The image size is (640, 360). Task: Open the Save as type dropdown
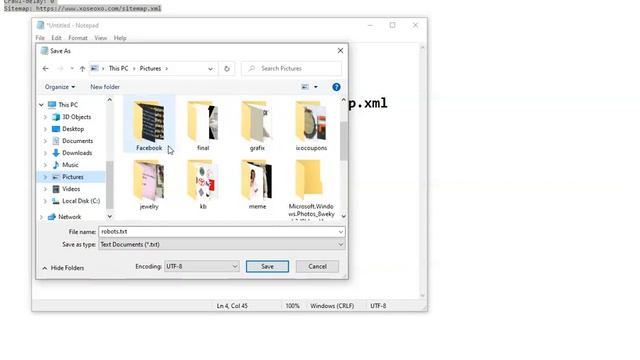click(222, 244)
